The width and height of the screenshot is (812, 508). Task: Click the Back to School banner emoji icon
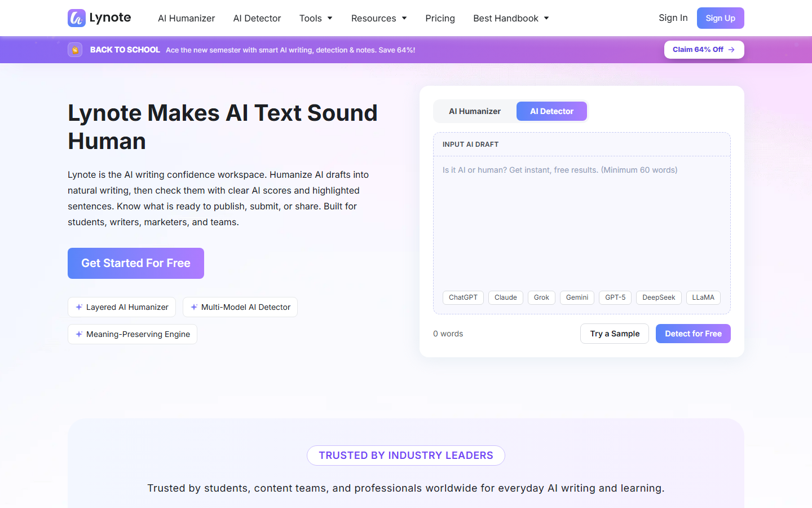pos(75,50)
